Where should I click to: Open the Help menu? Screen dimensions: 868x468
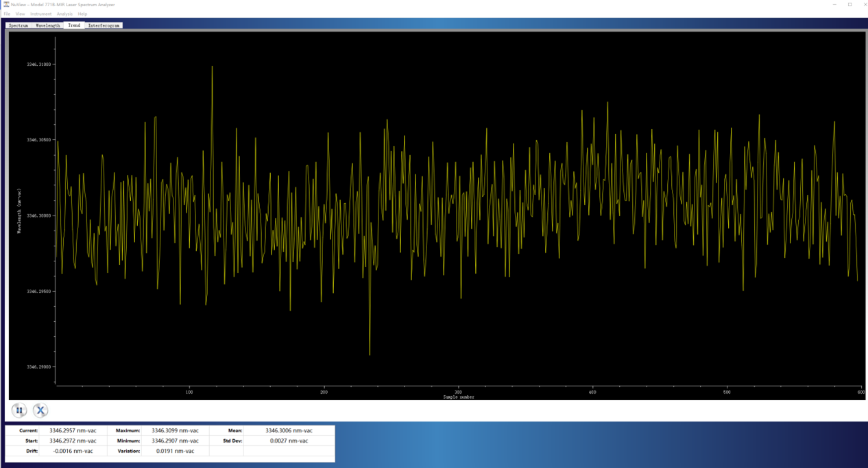[x=82, y=14]
